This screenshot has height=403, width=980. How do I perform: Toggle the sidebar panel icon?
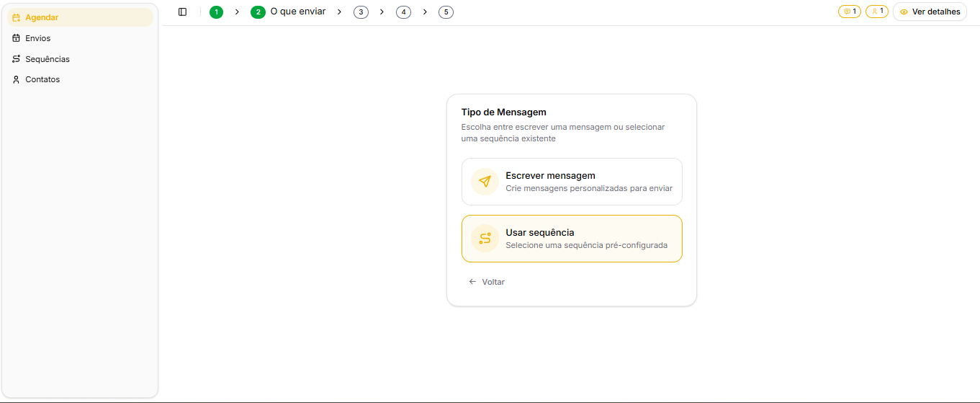182,12
